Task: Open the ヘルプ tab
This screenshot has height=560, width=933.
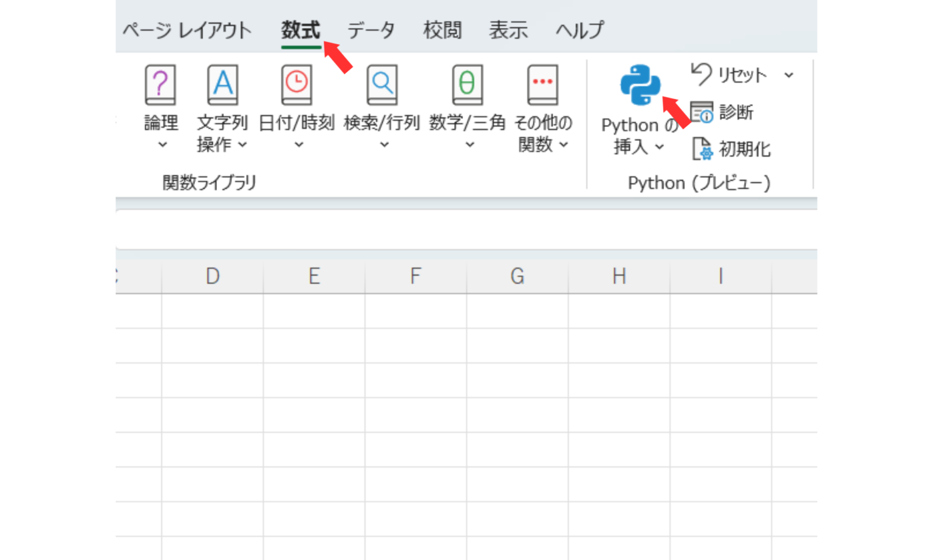Action: [x=579, y=29]
